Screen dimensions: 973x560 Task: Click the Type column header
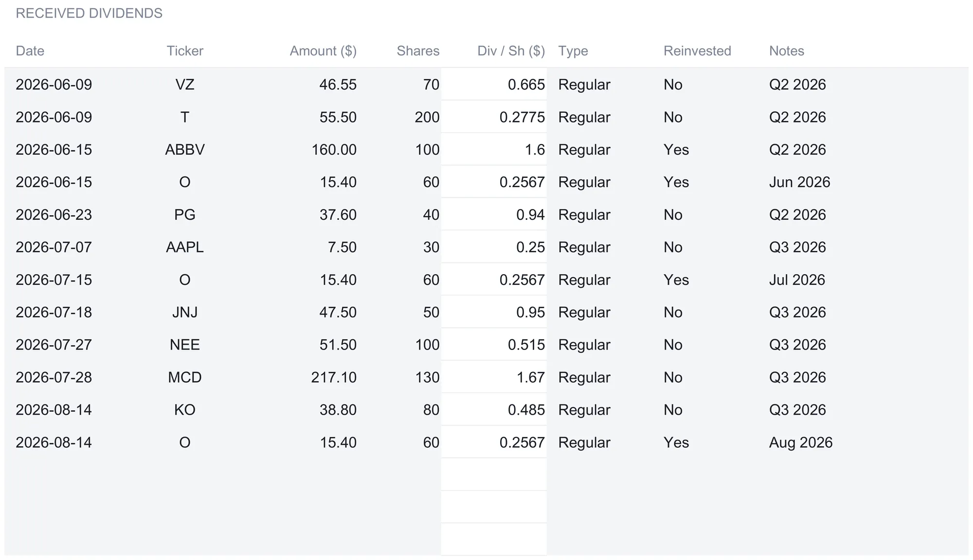[573, 51]
